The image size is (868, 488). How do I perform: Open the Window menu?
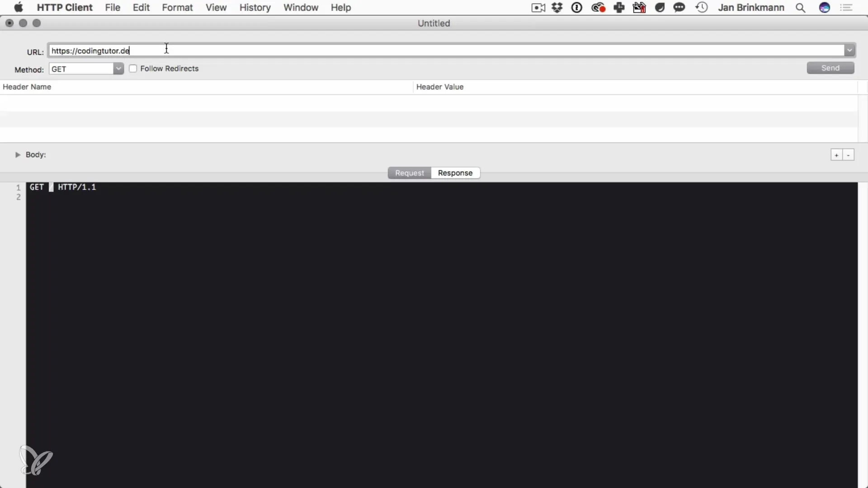(301, 8)
